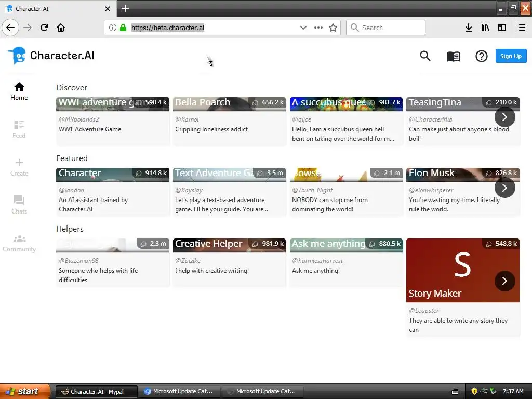Select the Character.AI browser tab
Screen dimensions: 532x399
point(58,8)
